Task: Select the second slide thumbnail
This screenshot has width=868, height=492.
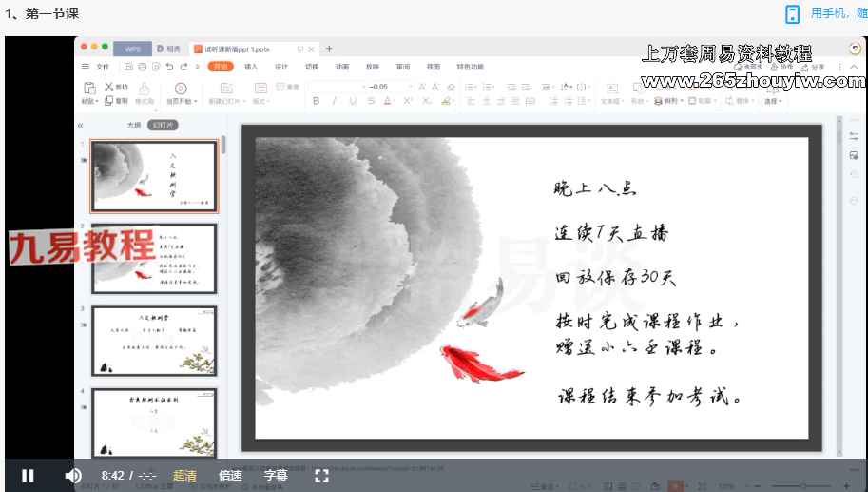Action: 154,258
